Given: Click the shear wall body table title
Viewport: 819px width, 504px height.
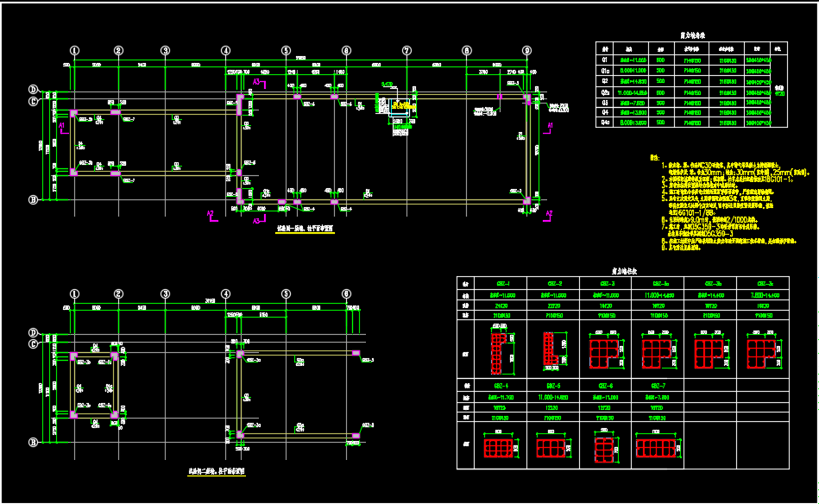Looking at the screenshot, I should 692,35.
